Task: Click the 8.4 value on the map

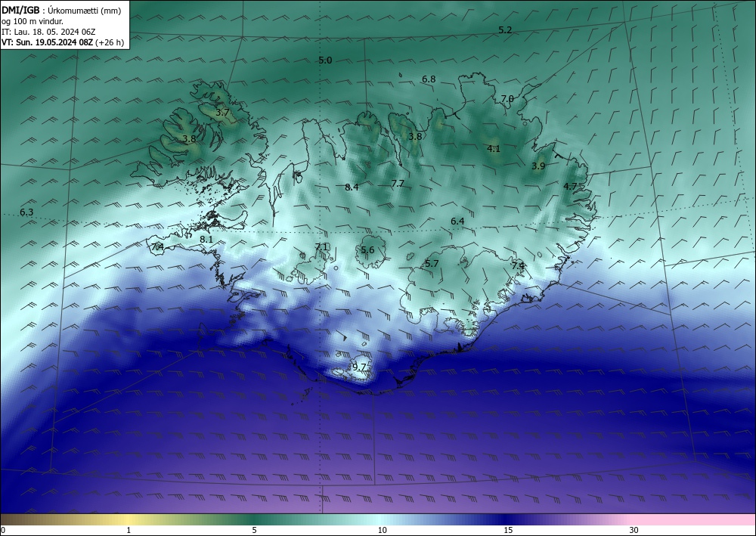Action: click(x=352, y=187)
